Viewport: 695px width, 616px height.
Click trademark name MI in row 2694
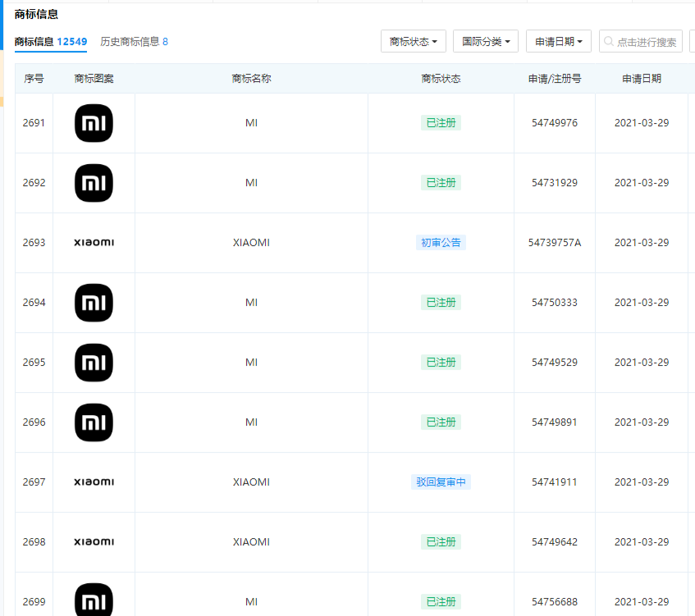(x=251, y=302)
